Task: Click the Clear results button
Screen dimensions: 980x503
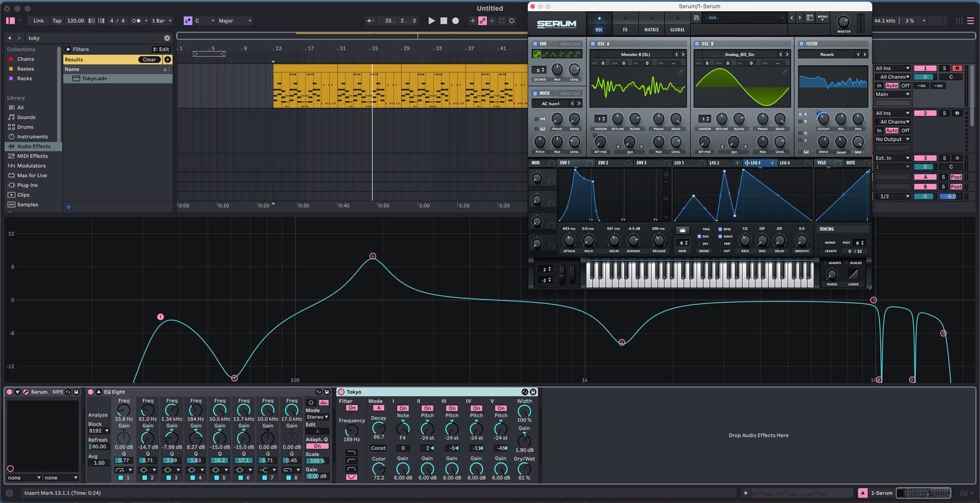Action: click(x=149, y=59)
